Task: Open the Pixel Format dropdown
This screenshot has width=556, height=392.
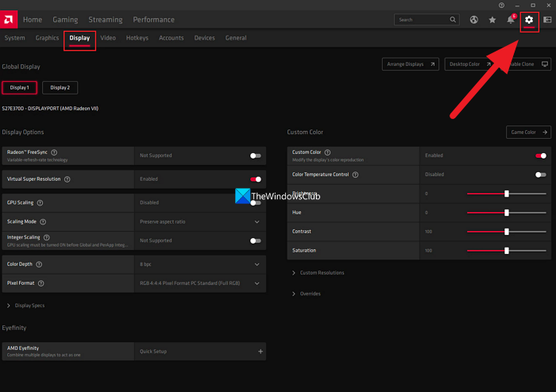Action: pyautogui.click(x=257, y=283)
